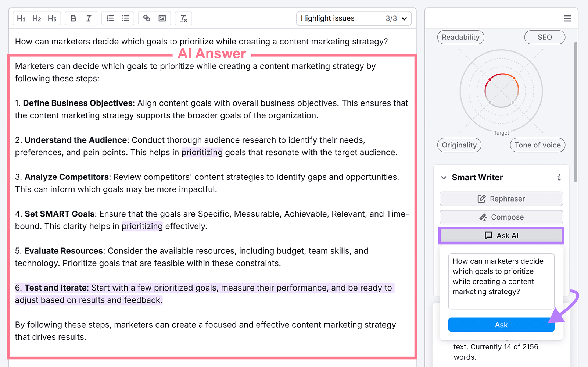The image size is (588, 367).
Task: Clear text formatting
Action: [x=183, y=18]
